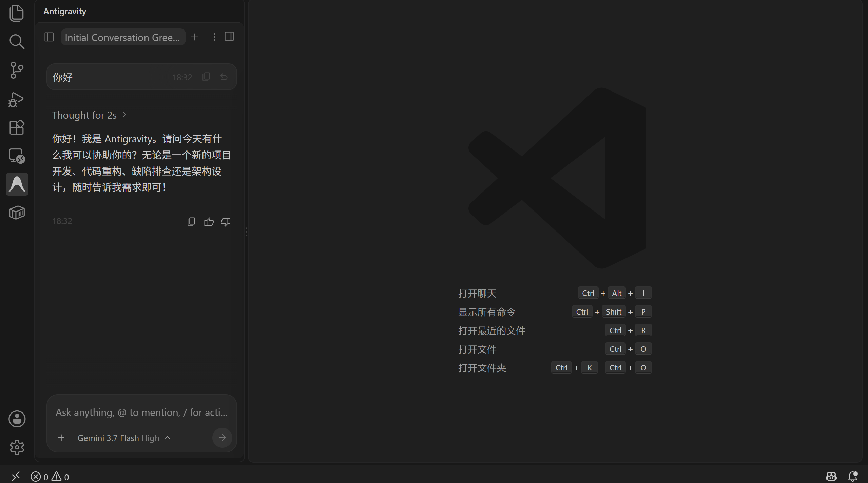
Task: Focus the Ask anything input field
Action: pos(142,412)
